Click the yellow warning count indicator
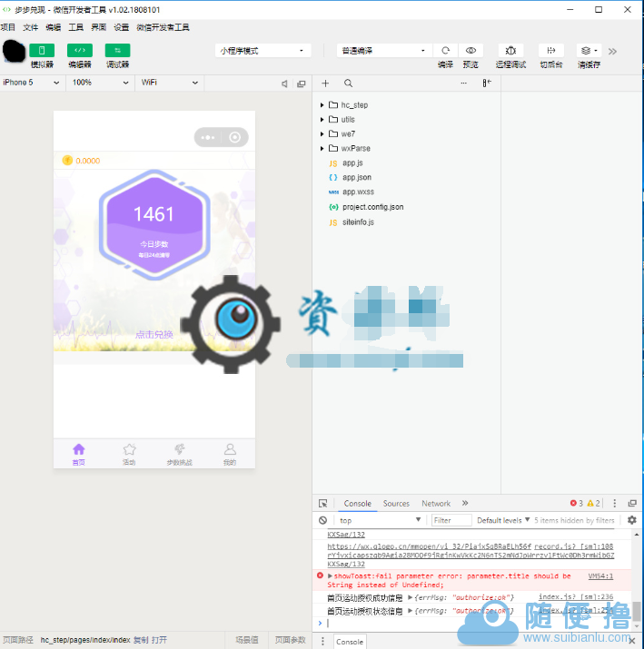Screen dimensions: 644x649 593,503
